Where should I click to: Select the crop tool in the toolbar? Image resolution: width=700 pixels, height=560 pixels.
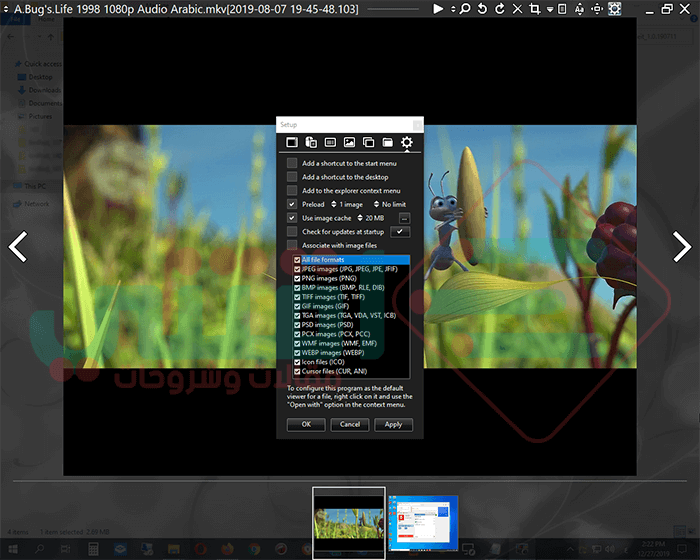534,9
